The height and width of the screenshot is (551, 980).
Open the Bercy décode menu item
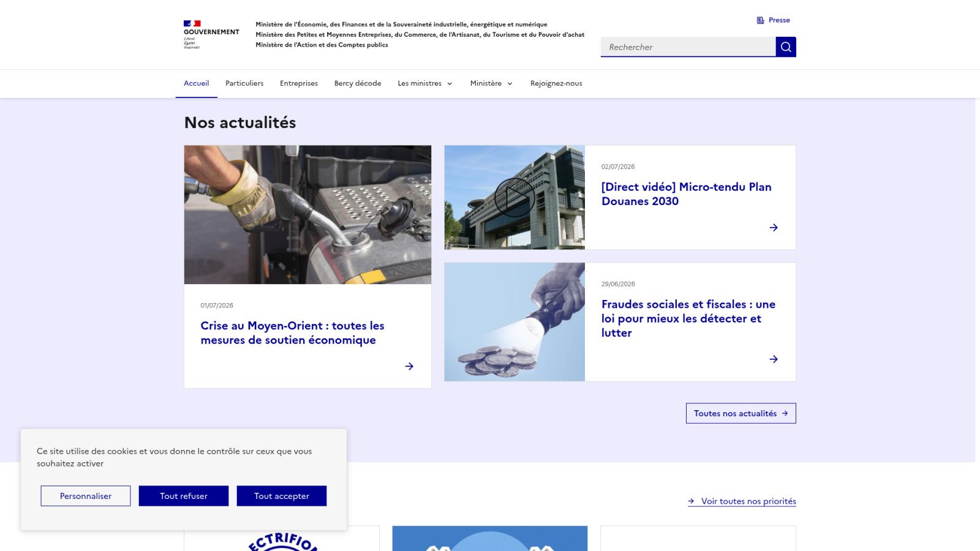click(x=358, y=83)
